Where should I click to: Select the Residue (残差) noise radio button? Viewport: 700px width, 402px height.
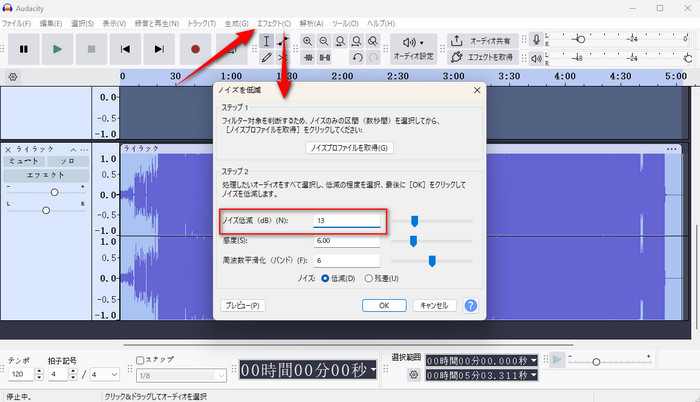368,278
